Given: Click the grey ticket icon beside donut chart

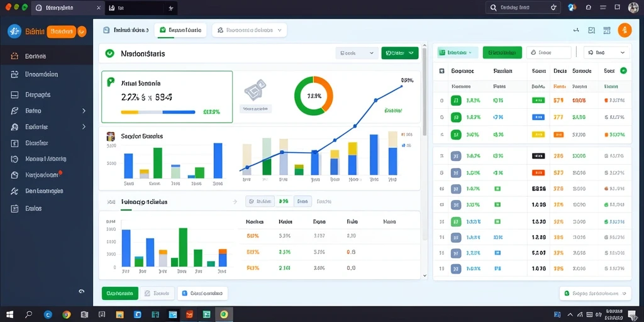Looking at the screenshot, I should pos(255,90).
